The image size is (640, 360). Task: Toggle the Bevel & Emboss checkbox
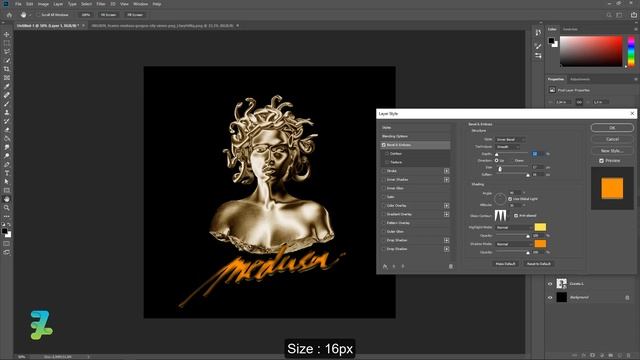[x=384, y=145]
